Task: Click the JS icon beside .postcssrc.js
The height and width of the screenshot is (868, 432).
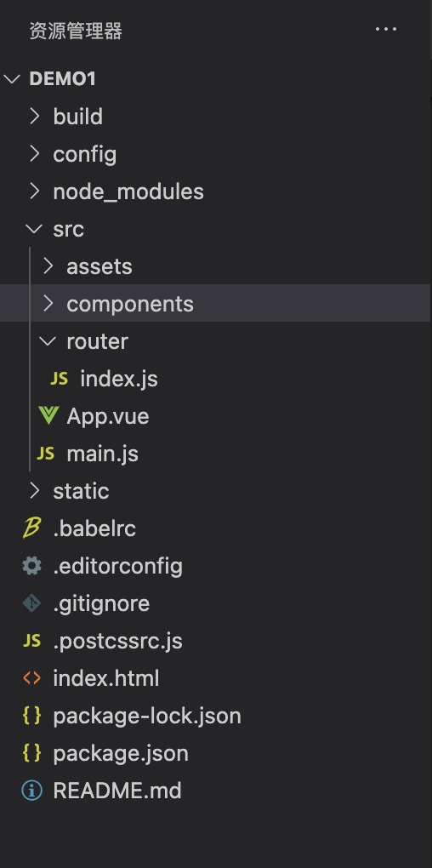Action: coord(31,641)
